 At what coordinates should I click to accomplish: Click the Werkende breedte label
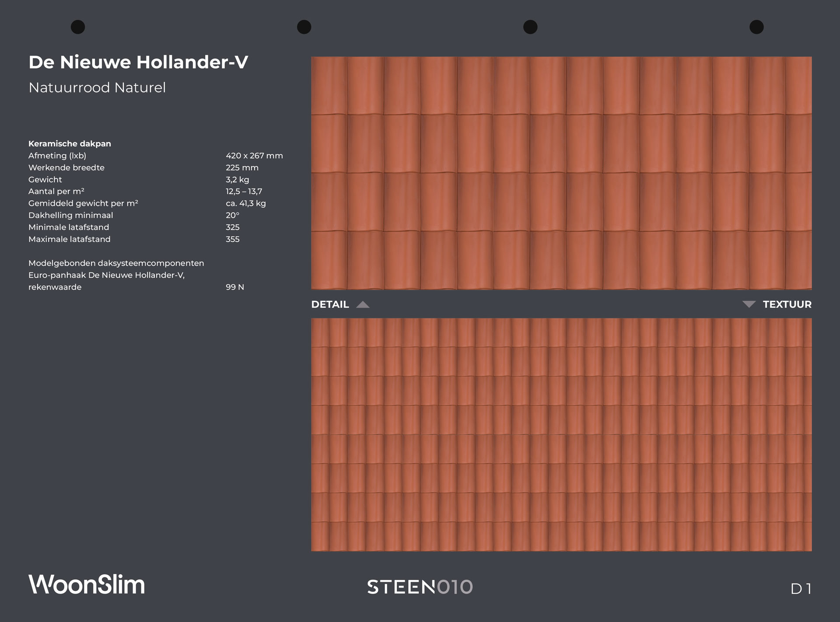tap(66, 168)
